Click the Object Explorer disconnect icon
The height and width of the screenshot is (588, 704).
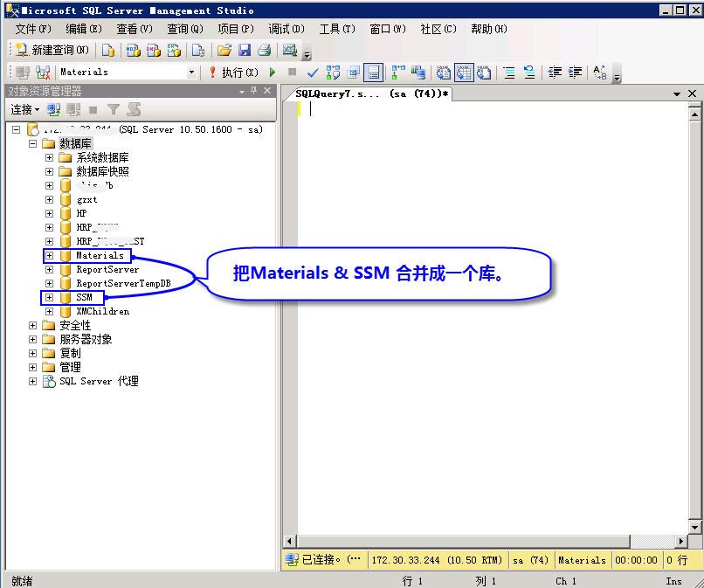[73, 109]
